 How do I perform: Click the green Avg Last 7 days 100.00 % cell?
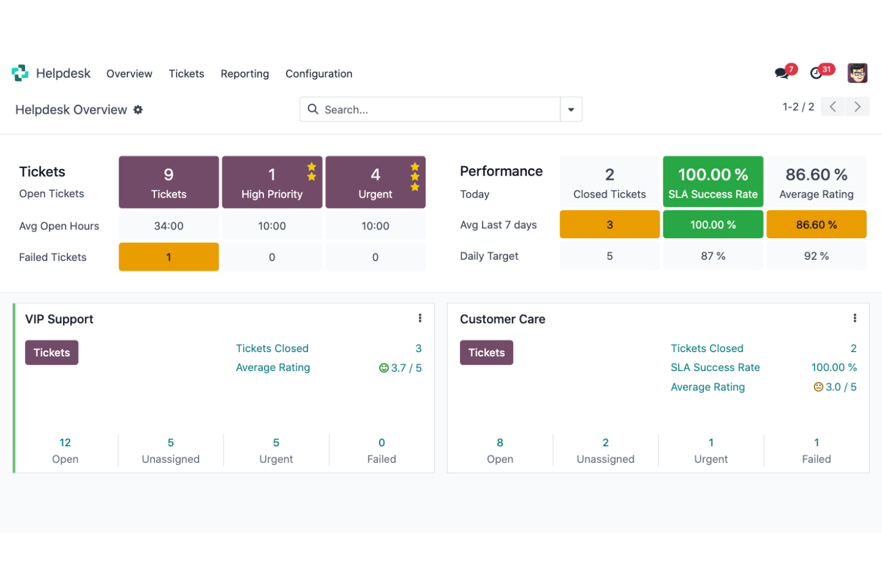[713, 225]
